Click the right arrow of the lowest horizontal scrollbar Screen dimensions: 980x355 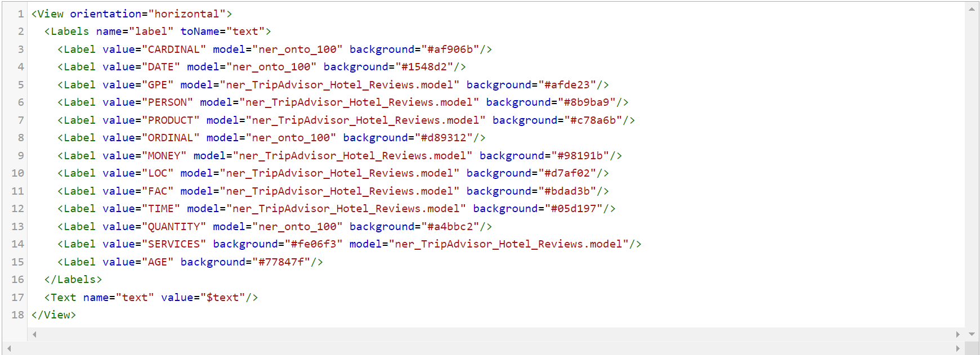(x=958, y=349)
